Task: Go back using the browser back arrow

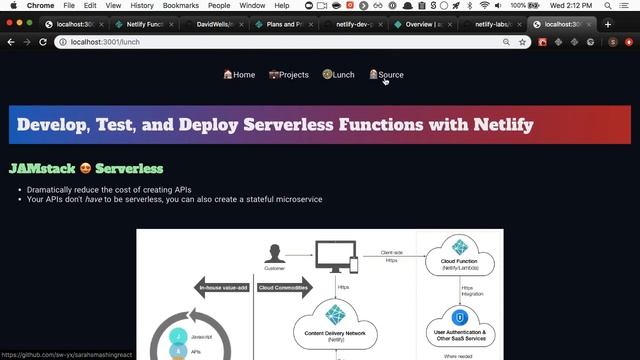Action: tap(11, 42)
